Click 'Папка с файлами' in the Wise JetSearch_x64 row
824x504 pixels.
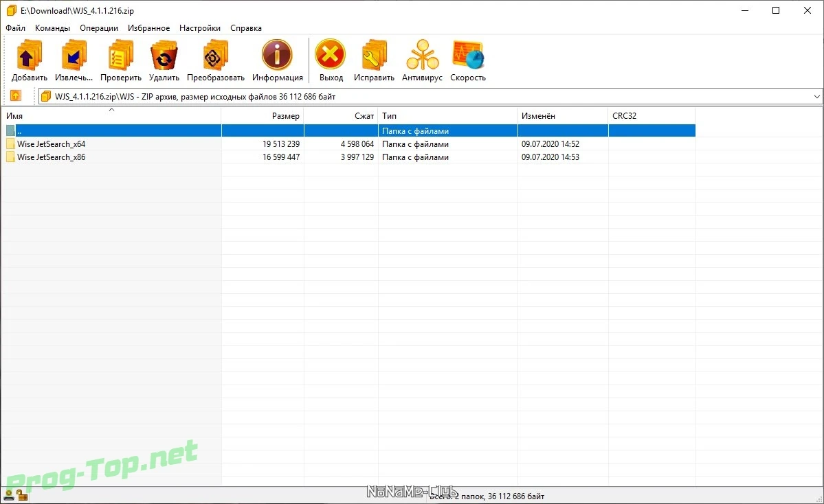pyautogui.click(x=415, y=144)
